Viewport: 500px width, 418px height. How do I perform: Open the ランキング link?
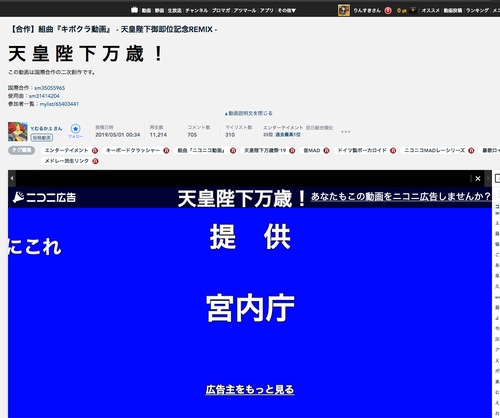(477, 11)
